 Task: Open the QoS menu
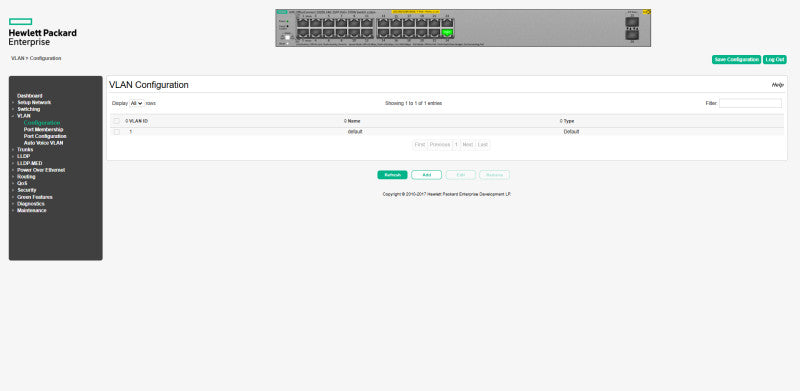(x=22, y=183)
